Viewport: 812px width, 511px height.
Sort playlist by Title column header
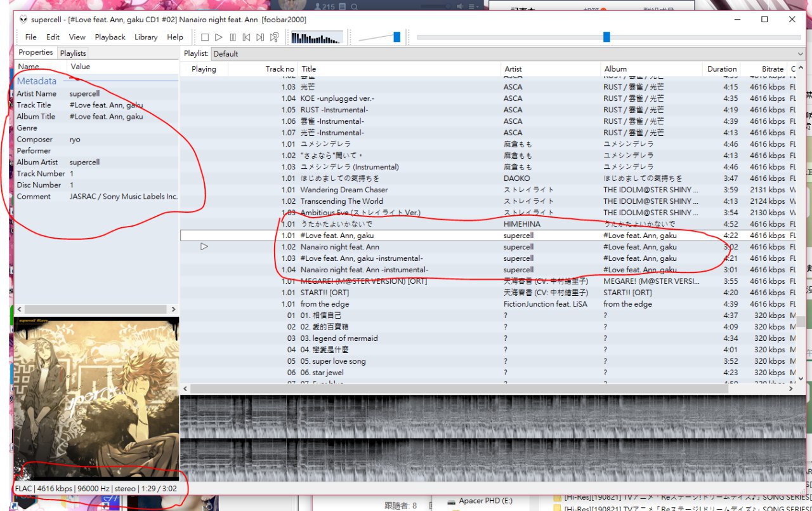399,69
